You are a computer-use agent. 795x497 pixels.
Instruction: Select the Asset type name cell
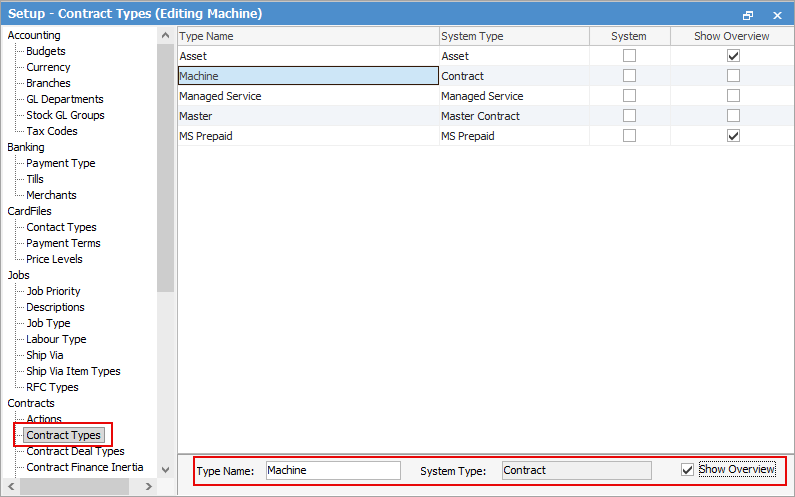pyautogui.click(x=308, y=56)
